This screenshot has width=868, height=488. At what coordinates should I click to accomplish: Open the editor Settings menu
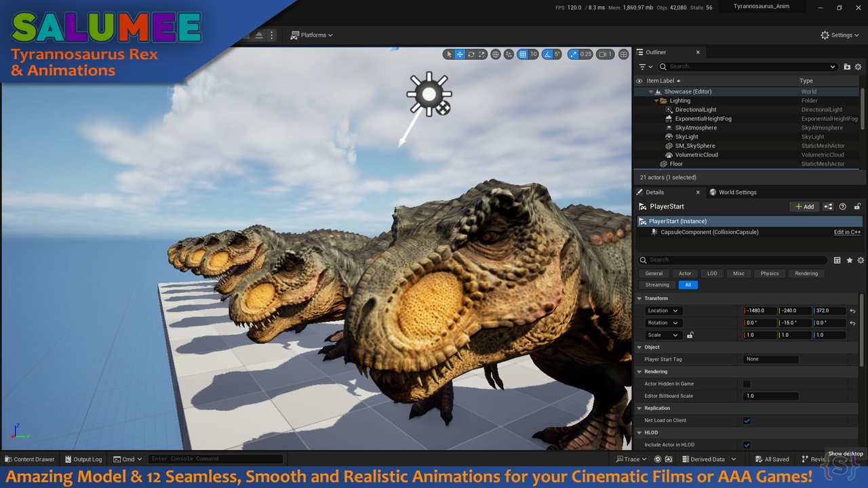click(840, 35)
